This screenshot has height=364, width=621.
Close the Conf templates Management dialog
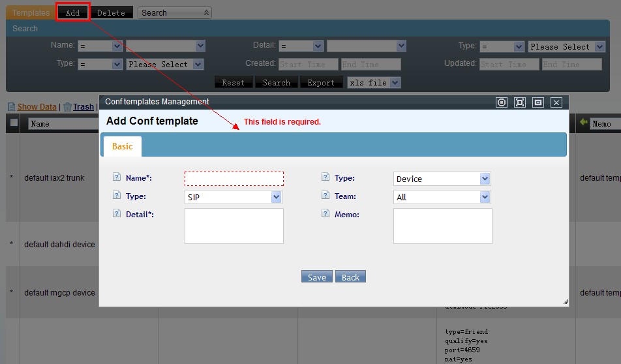coord(556,102)
